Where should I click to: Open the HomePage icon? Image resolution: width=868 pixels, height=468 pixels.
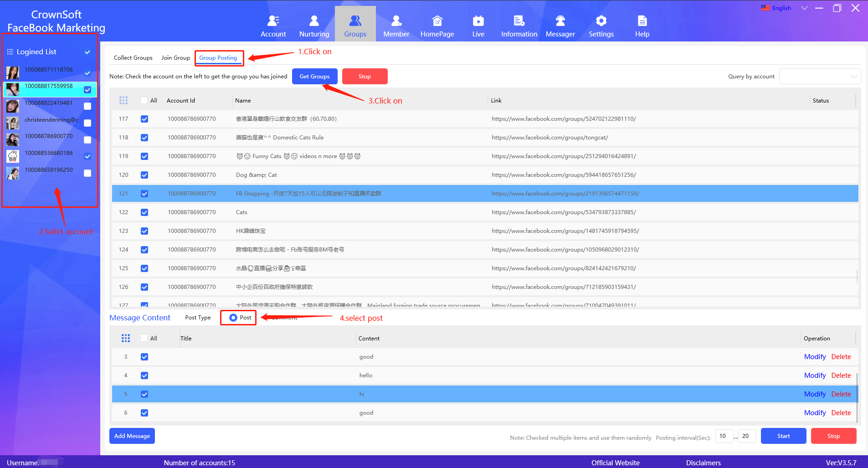click(x=437, y=21)
